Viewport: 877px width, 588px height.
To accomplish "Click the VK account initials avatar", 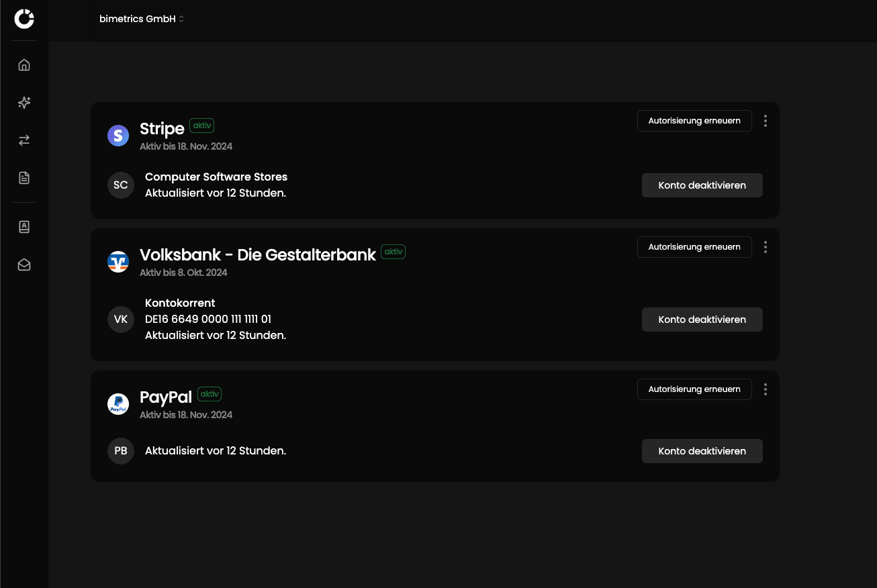I will (121, 320).
